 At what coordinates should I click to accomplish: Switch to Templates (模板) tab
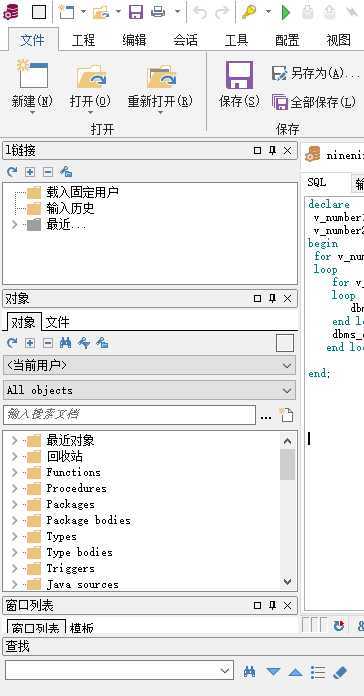[82, 628]
